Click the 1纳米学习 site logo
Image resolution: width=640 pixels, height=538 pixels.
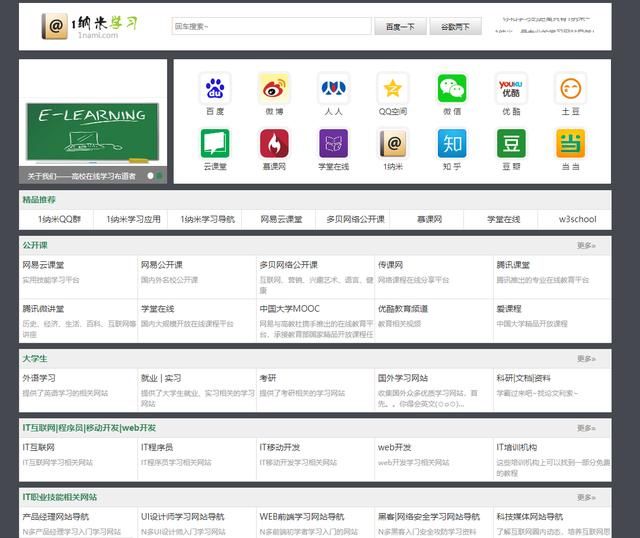(89, 27)
